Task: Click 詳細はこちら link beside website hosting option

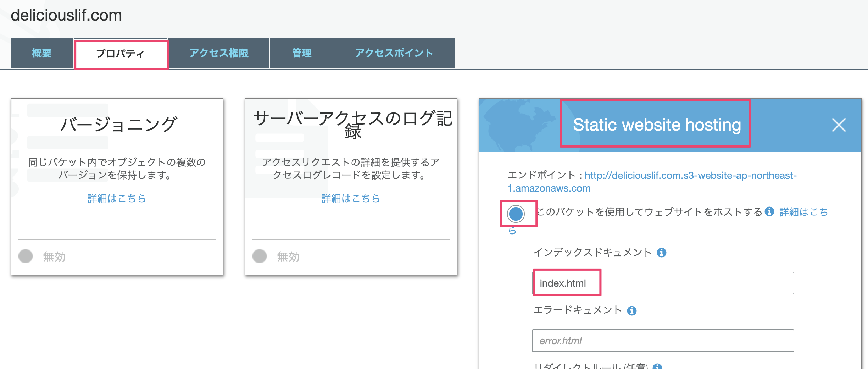Action: (803, 212)
